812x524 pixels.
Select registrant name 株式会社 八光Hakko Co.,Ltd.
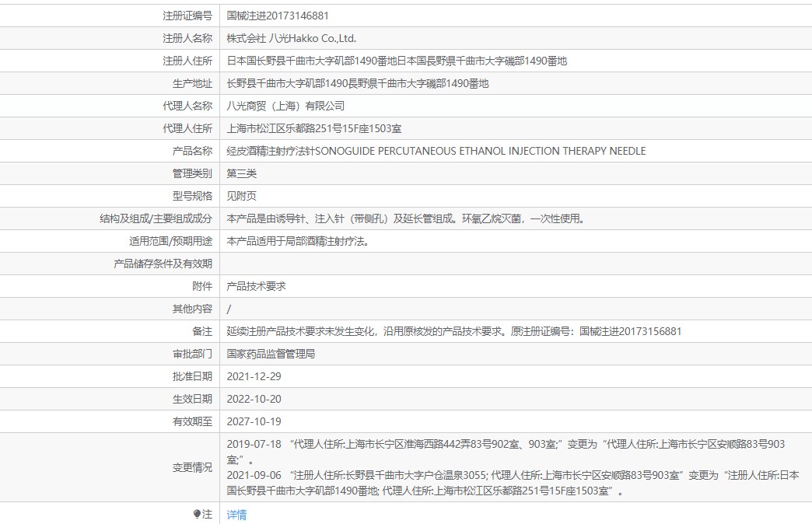coord(292,38)
